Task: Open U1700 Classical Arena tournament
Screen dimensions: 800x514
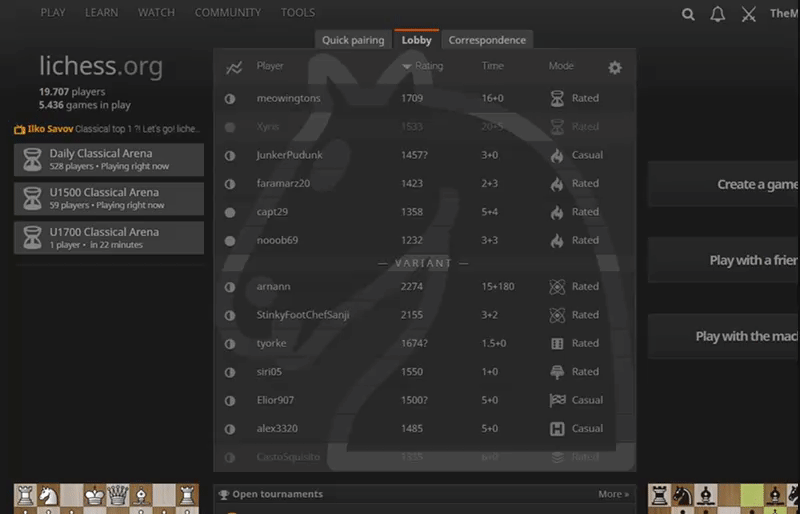Action: click(x=109, y=238)
